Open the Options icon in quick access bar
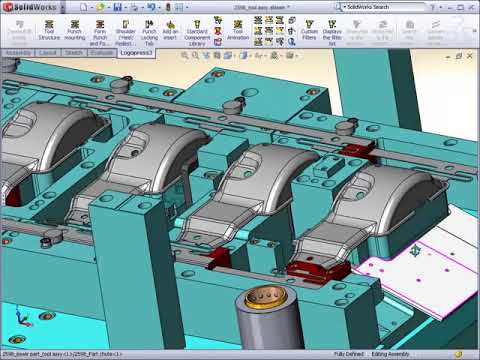 179,7
